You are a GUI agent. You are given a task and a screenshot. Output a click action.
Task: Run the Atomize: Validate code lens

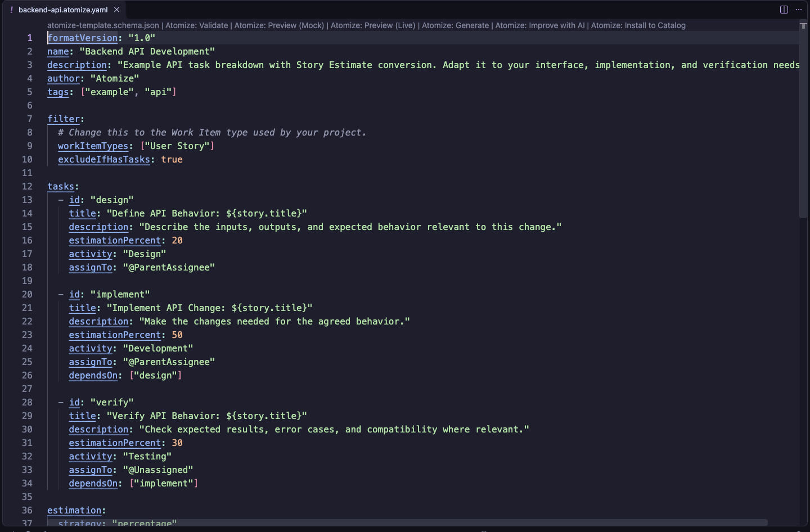197,25
